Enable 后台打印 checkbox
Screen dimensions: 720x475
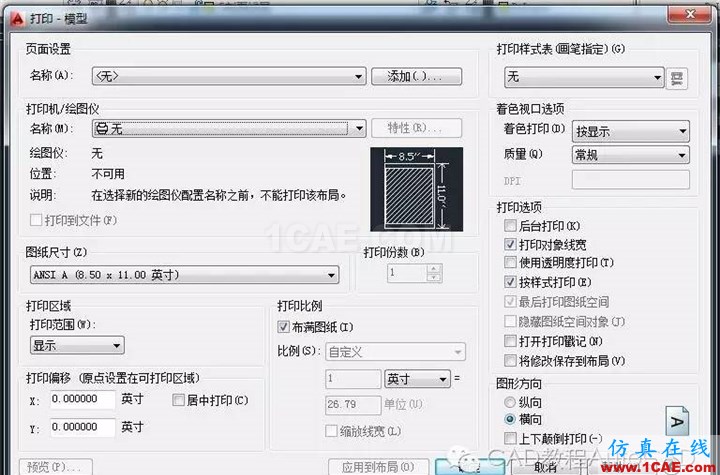coord(510,225)
